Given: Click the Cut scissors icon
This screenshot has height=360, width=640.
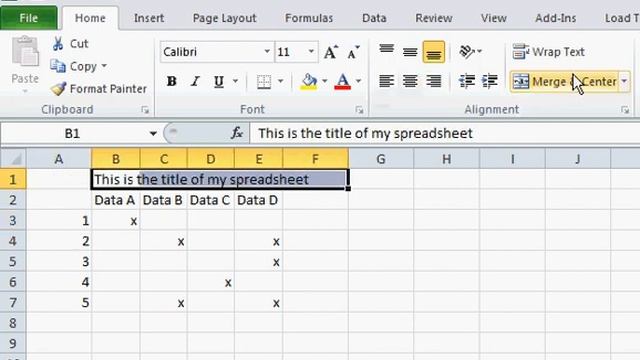Looking at the screenshot, I should tap(58, 43).
